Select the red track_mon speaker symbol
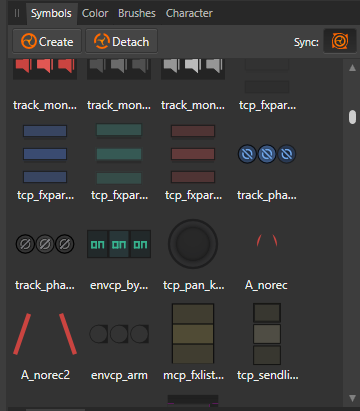Screen dimensions: 360x411 click(45, 69)
